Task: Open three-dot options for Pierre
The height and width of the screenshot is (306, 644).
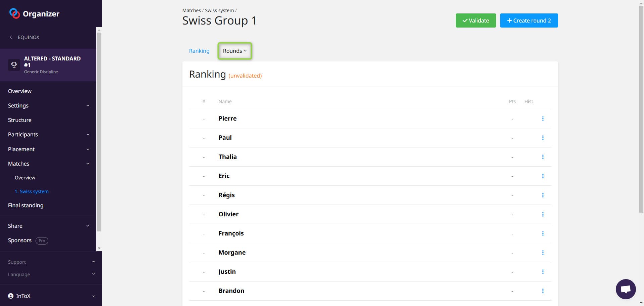Action: point(543,119)
